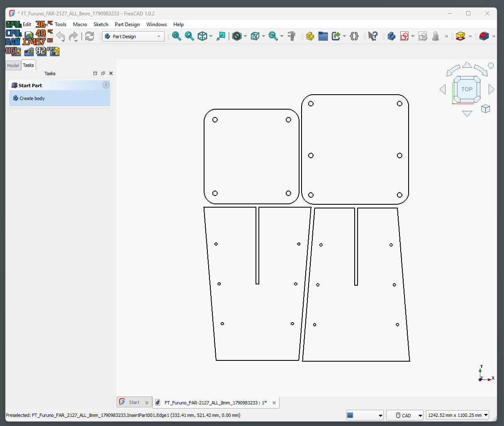Click the Fit All zoom icon
This screenshot has height=426, width=504.
pos(176,36)
